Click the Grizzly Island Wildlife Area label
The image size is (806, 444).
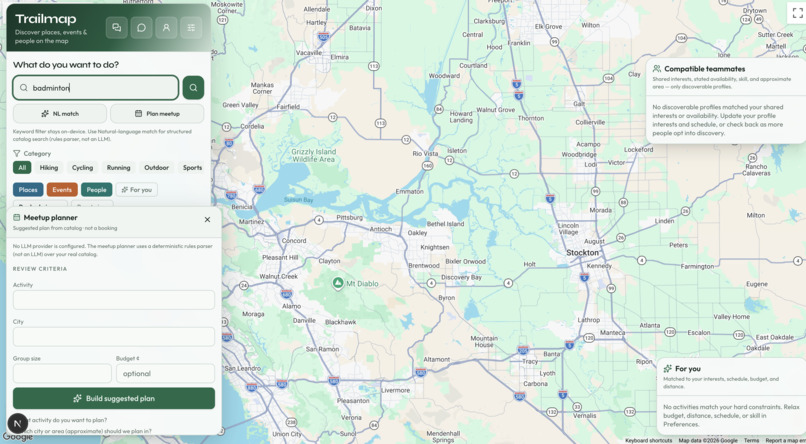314,156
